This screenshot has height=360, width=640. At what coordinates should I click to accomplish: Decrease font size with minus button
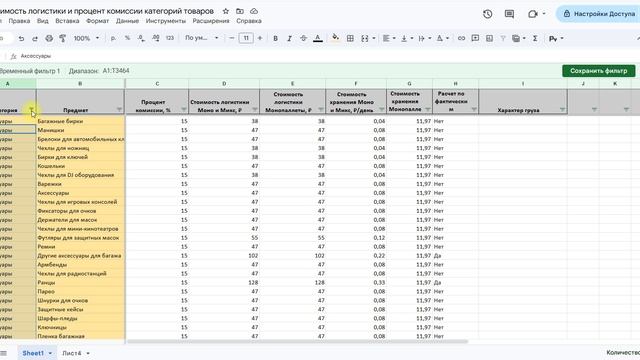click(231, 38)
